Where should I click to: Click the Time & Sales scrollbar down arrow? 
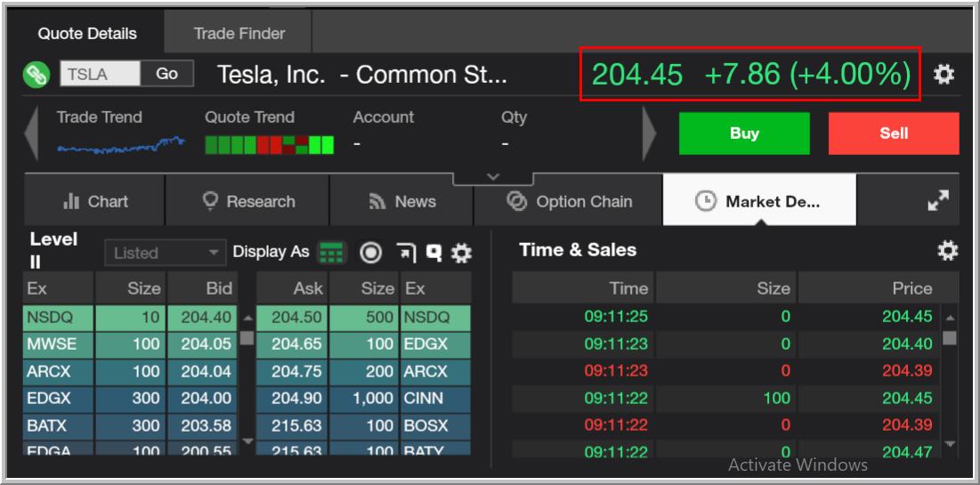[x=950, y=444]
